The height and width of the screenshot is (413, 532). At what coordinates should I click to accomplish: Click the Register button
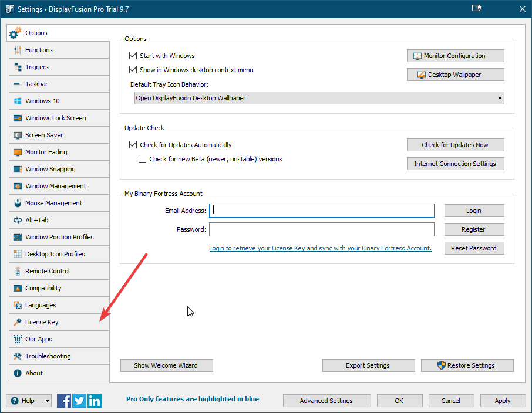(x=474, y=229)
